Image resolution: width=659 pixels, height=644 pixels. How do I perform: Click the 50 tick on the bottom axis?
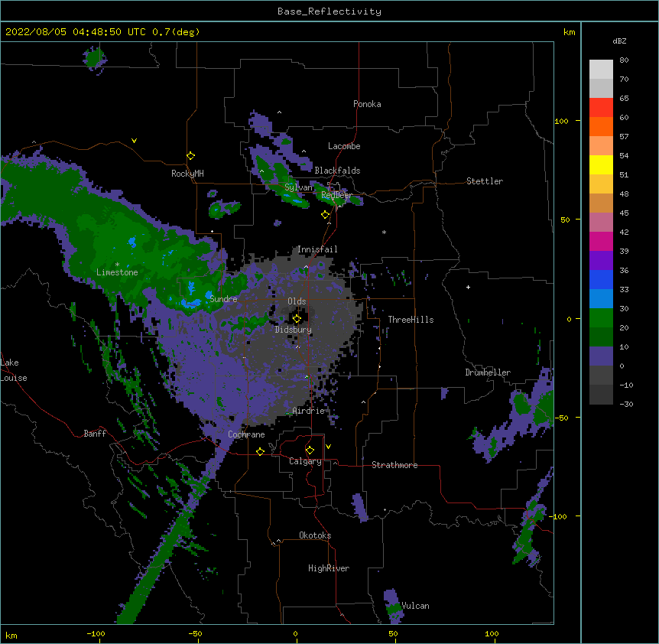tap(393, 633)
